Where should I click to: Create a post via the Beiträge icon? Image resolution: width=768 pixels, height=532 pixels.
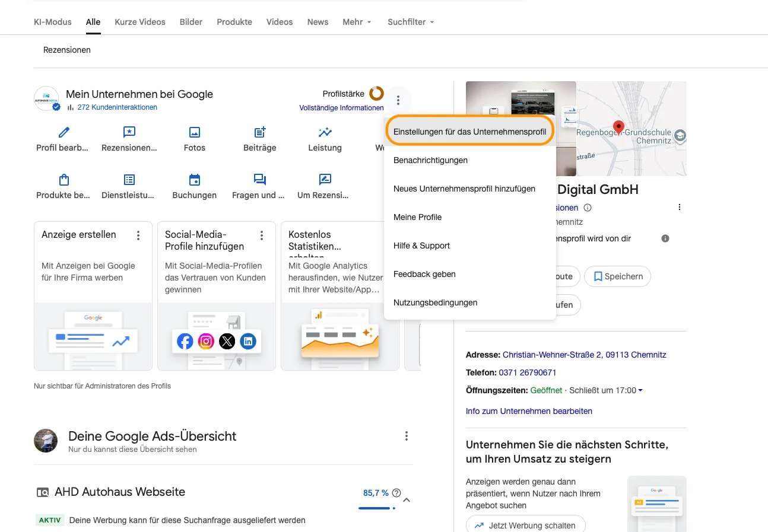(x=259, y=132)
